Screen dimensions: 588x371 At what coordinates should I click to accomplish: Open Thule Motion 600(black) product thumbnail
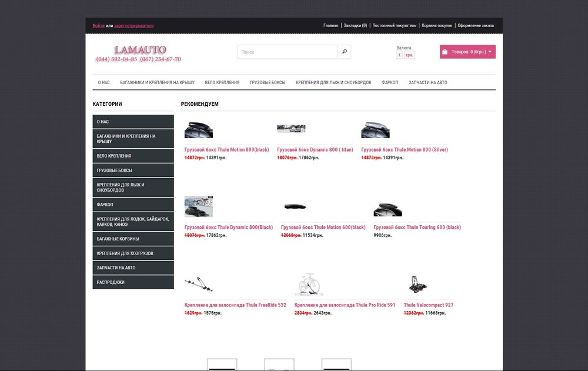pyautogui.click(x=295, y=206)
